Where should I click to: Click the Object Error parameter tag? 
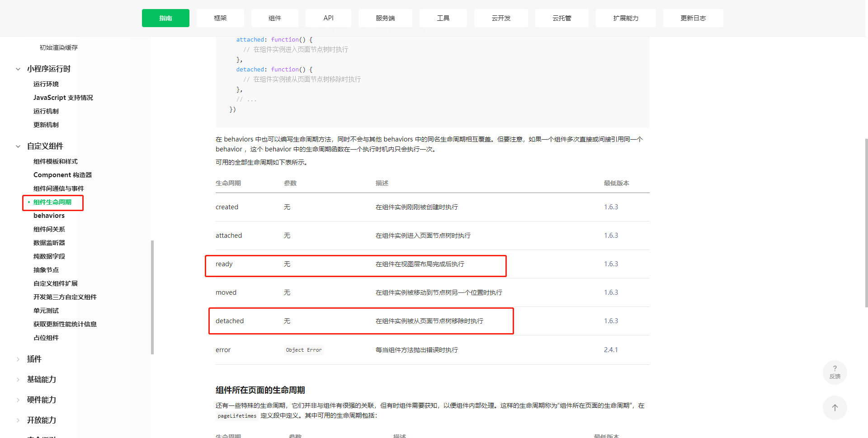pyautogui.click(x=303, y=350)
